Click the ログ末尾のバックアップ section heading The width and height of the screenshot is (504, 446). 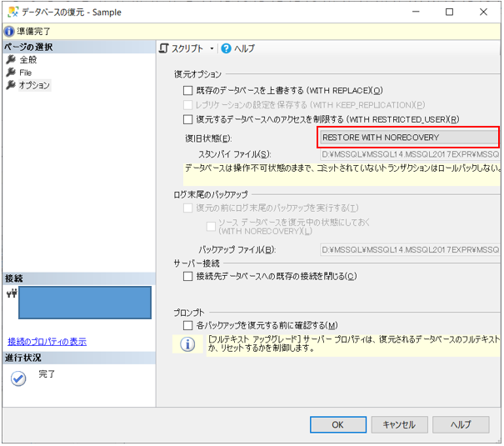coord(211,195)
